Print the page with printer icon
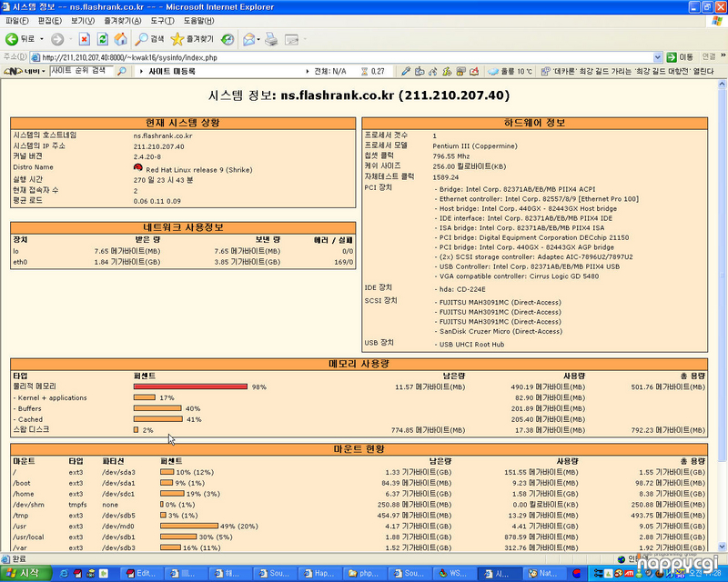 click(271, 39)
